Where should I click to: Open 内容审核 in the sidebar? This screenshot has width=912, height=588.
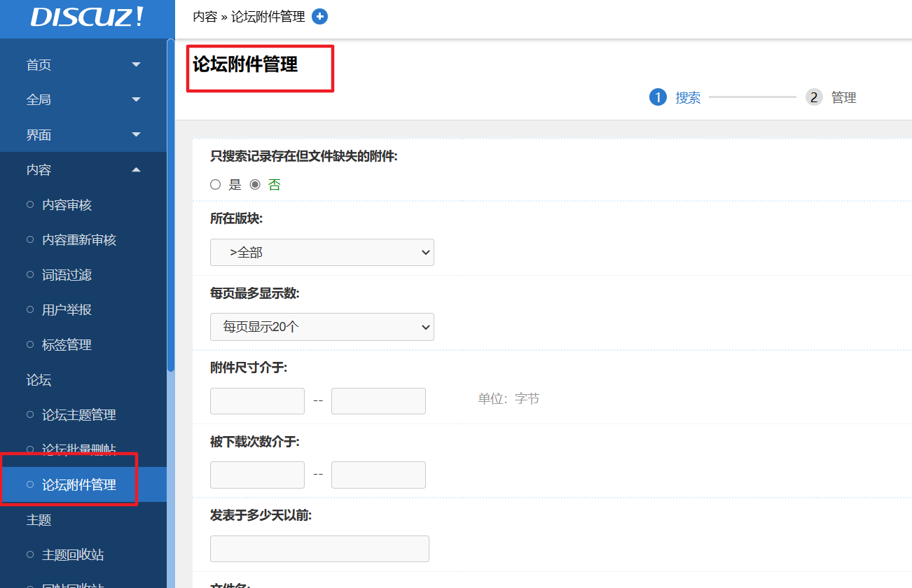tap(67, 205)
